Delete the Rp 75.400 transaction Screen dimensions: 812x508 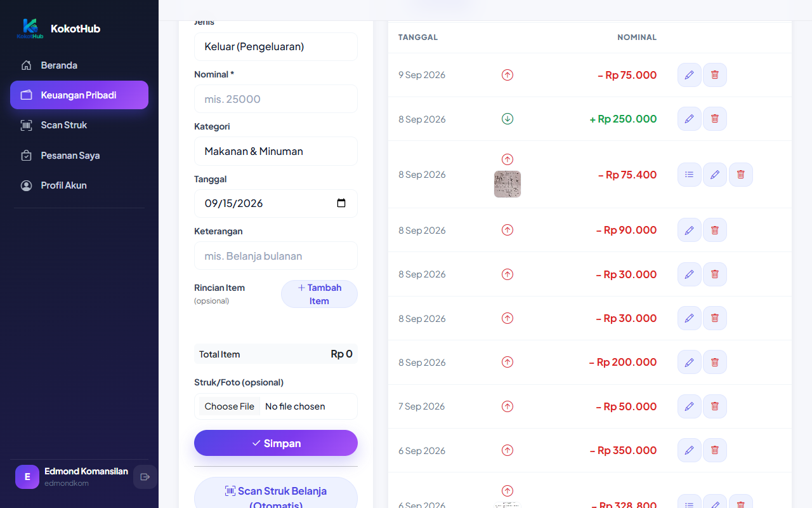pyautogui.click(x=740, y=175)
